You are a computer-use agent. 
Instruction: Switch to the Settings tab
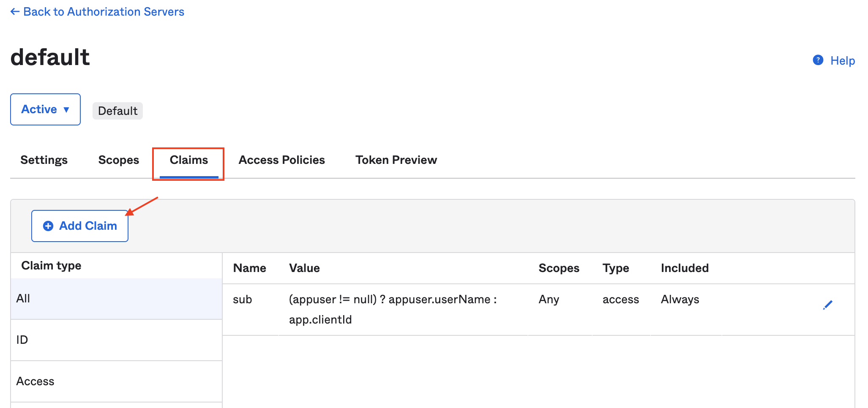pyautogui.click(x=44, y=160)
